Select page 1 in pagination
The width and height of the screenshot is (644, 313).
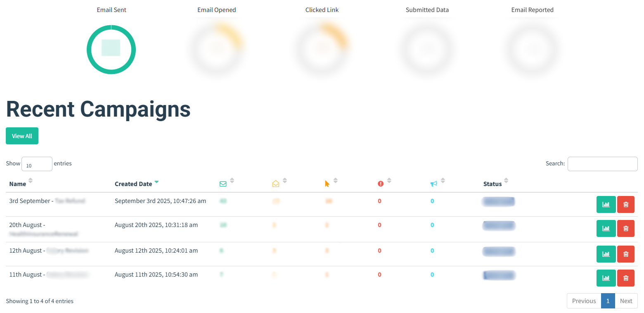coord(608,301)
